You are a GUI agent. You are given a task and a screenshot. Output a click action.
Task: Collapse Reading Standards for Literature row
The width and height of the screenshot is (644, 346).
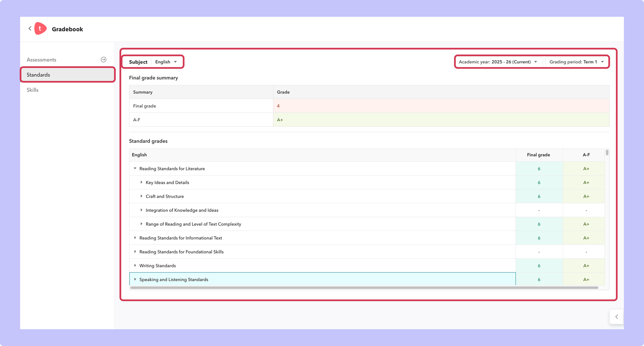tap(135, 168)
